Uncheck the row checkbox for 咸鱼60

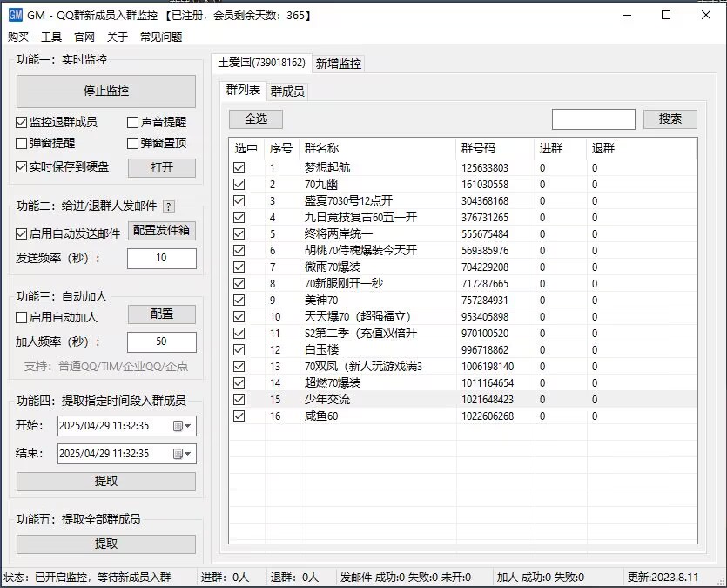point(239,416)
